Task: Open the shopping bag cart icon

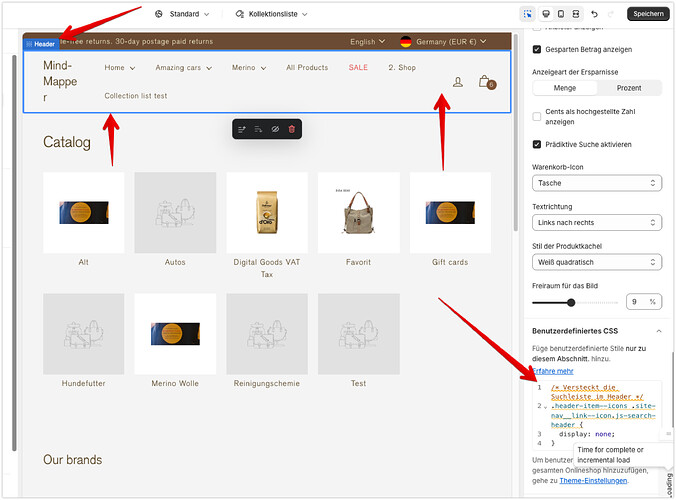Action: [487, 82]
